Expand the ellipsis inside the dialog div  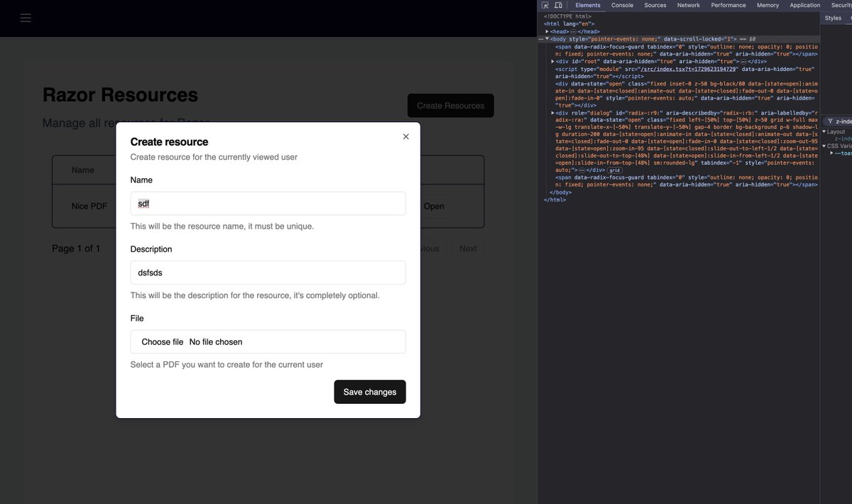tap(580, 170)
